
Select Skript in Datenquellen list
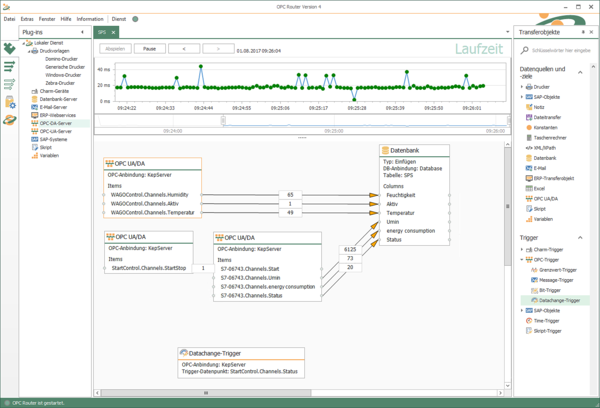coord(536,209)
